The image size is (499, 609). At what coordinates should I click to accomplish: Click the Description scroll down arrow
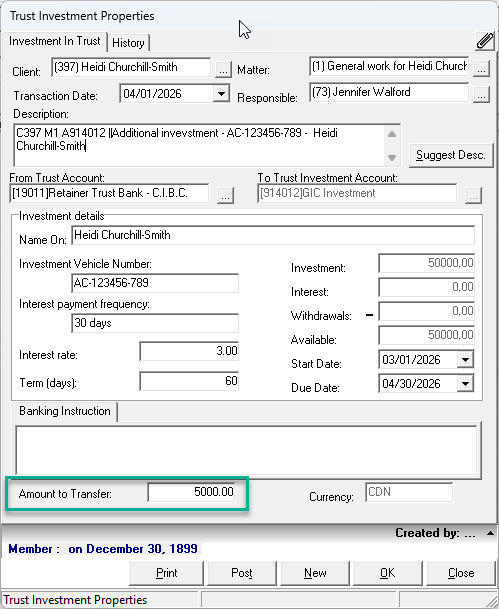(x=392, y=158)
